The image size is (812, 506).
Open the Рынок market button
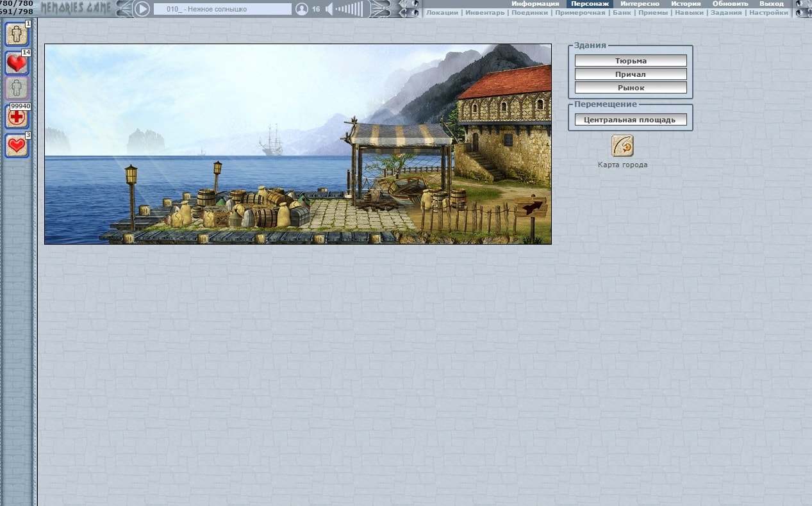click(631, 88)
